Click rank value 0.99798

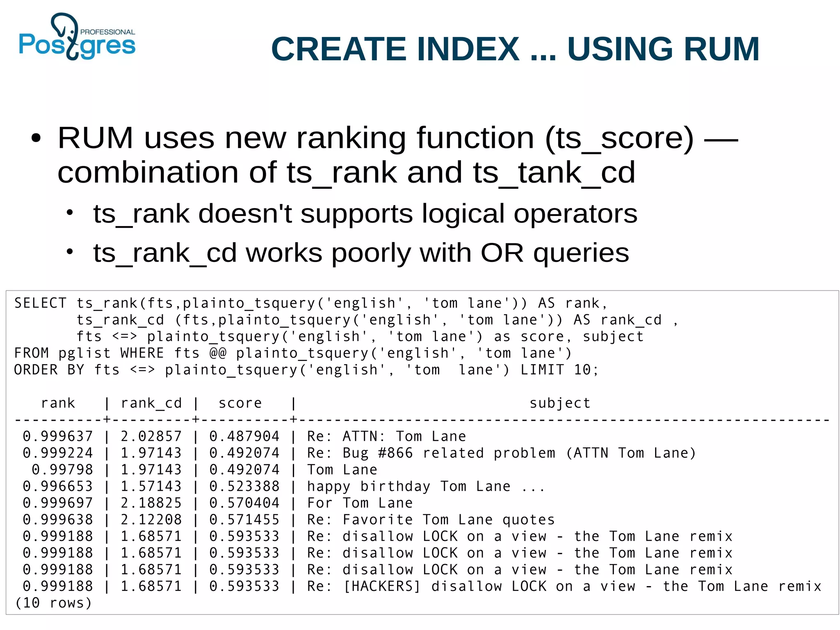(62, 470)
